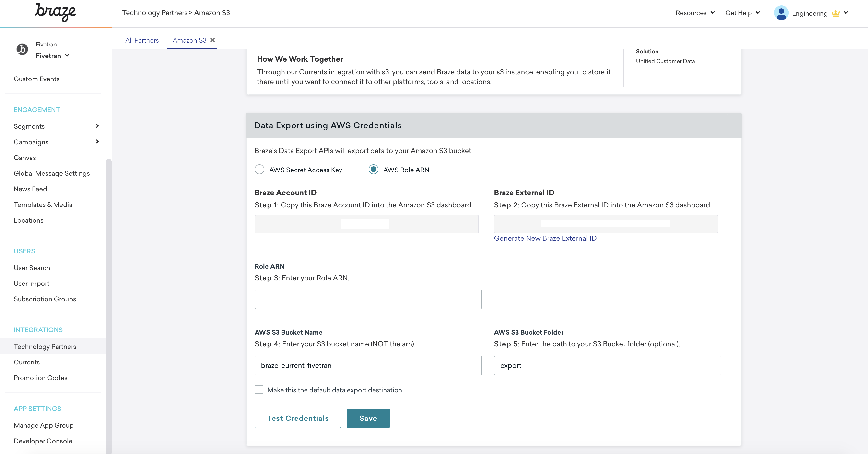Click the Braze logo

(x=55, y=12)
